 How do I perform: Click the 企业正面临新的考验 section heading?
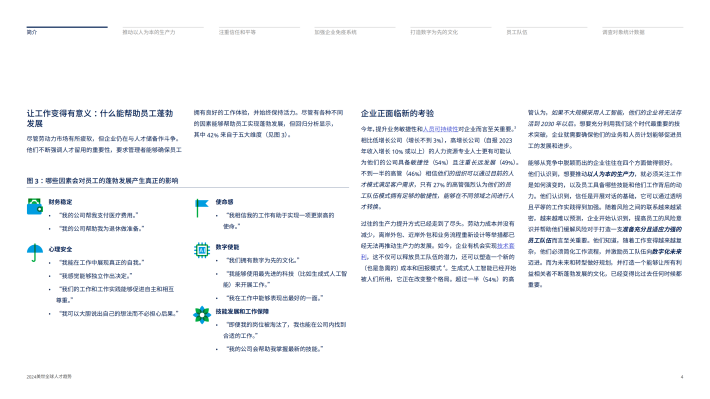397,113
